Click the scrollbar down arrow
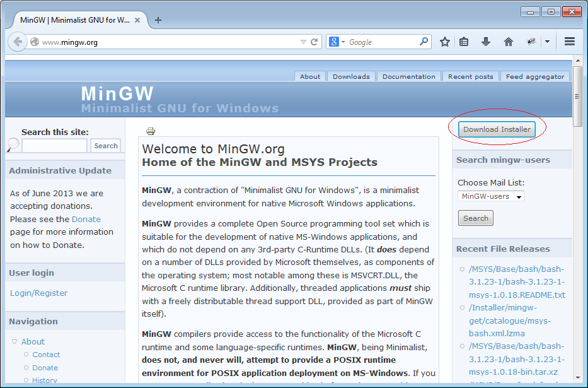The height and width of the screenshot is (388, 588). pos(577,377)
